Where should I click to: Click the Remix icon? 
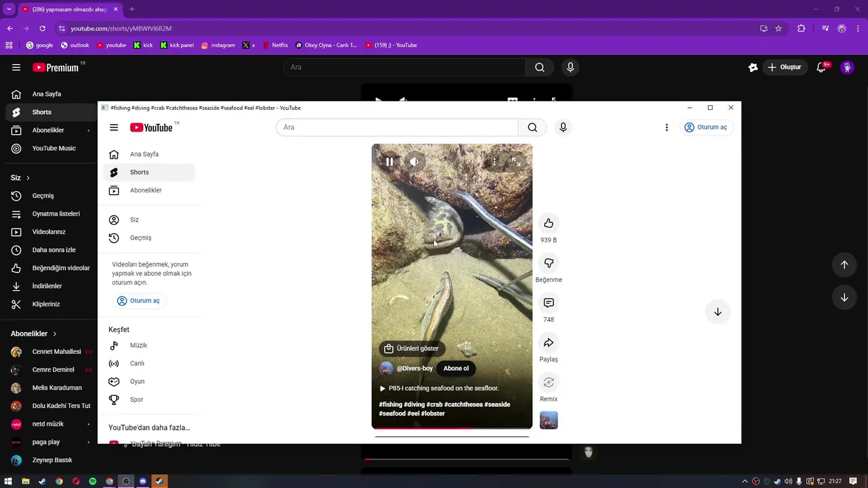[x=549, y=382]
